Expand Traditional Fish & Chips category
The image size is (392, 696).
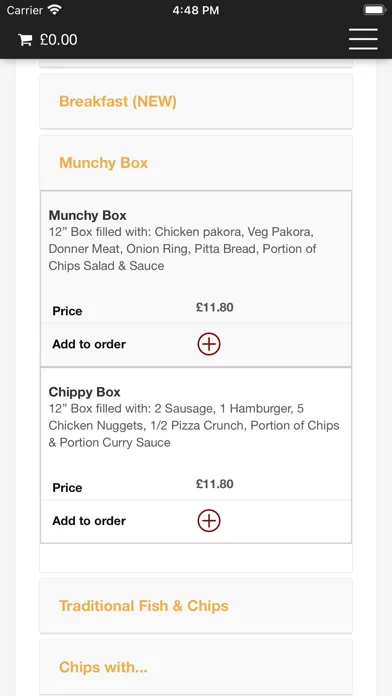coord(196,606)
